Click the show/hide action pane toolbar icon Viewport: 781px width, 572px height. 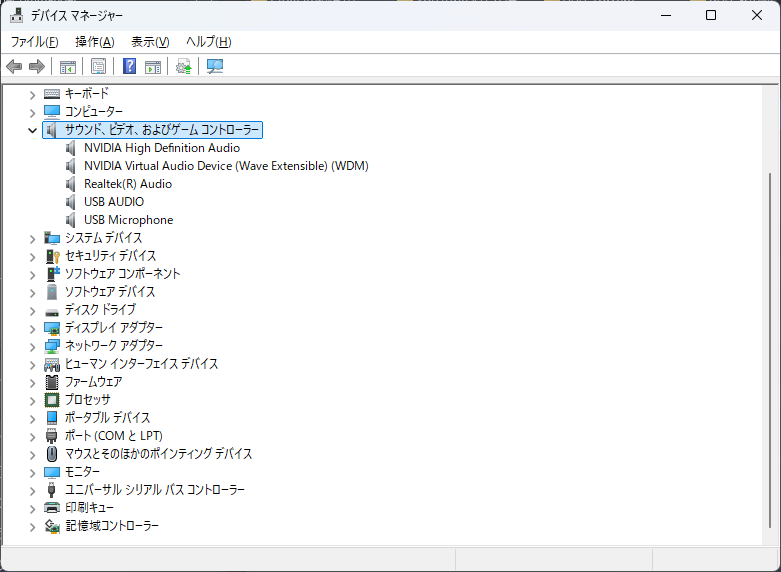[x=153, y=66]
